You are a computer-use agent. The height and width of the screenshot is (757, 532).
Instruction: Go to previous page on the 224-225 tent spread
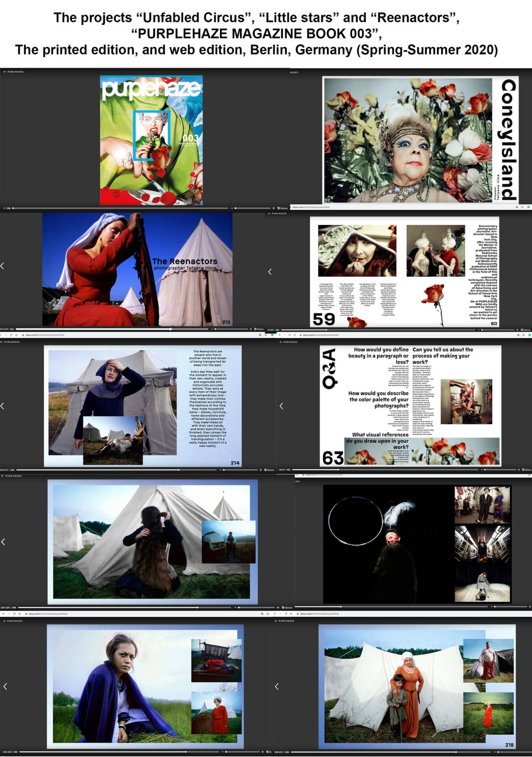point(3,542)
